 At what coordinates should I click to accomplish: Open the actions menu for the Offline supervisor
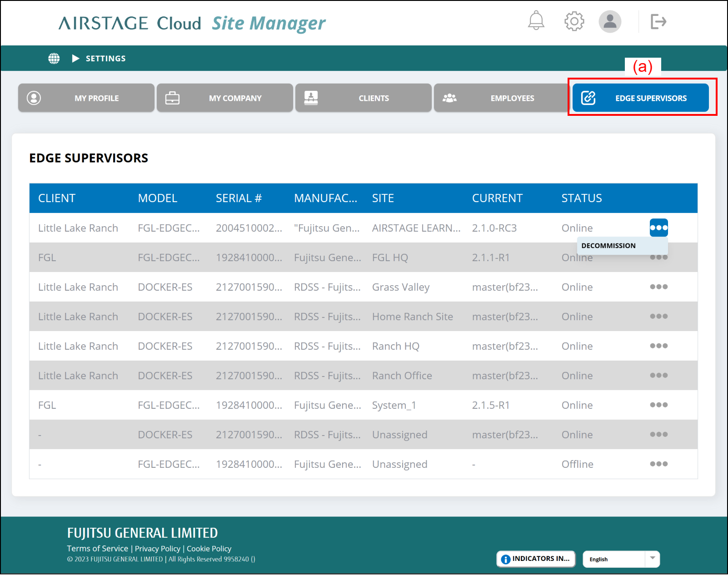[658, 464]
